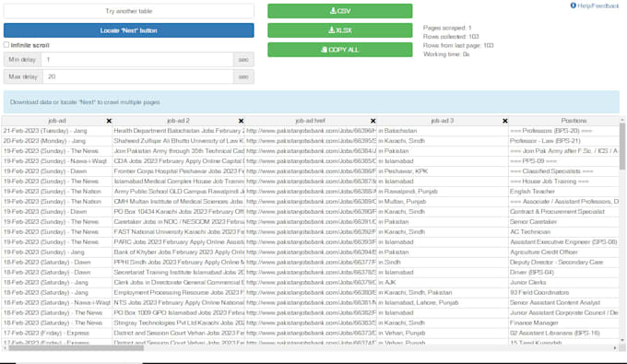Image resolution: width=627 pixels, height=364 pixels.
Task: Select cell 'Employment Processing Resource Jobs 2023'
Action: coord(179,292)
